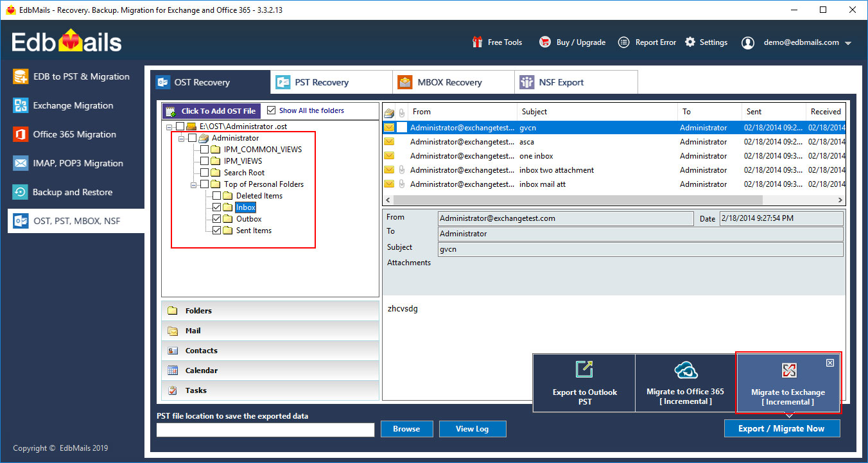868x463 pixels.
Task: Collapse the E:\OST\Administrator .ost root node
Action: click(169, 127)
